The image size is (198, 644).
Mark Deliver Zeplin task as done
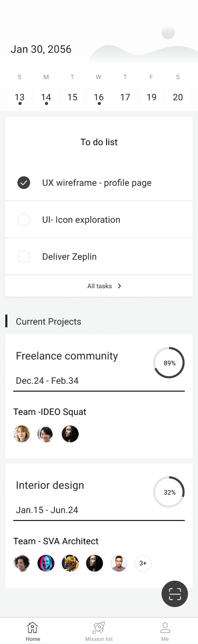click(x=24, y=257)
